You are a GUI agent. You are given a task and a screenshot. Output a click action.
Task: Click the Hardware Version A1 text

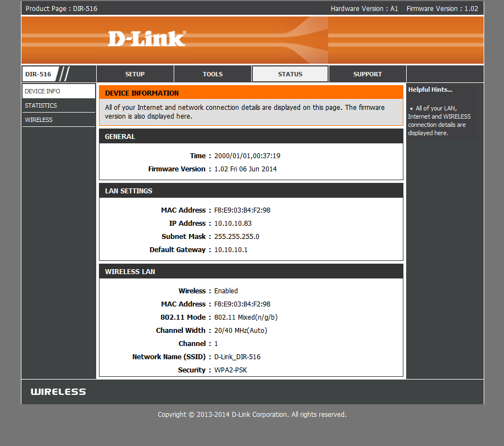[364, 9]
